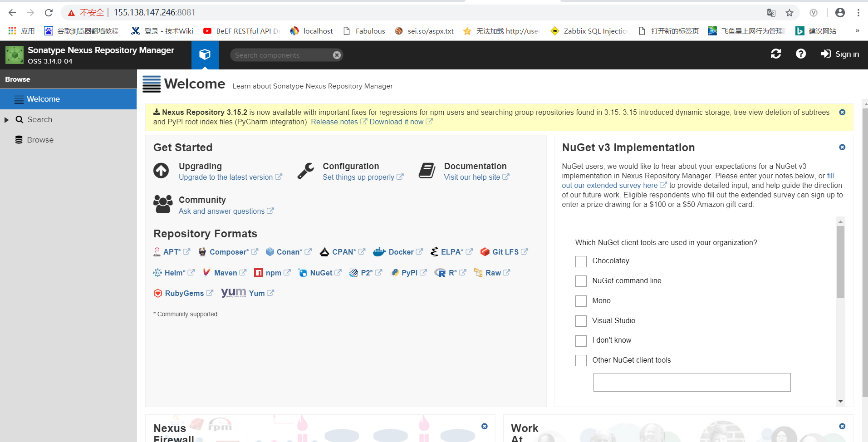Screen dimensions: 868x442
Task: Open the Conan format link
Action: tap(294, 252)
